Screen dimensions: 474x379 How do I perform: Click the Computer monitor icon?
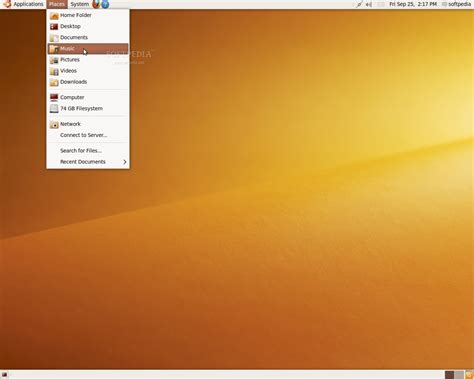(x=54, y=97)
